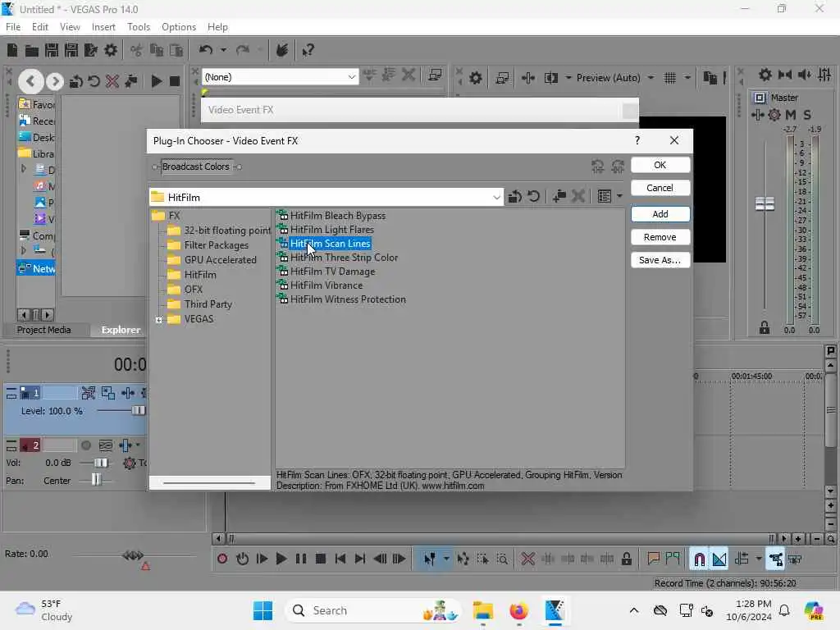Toggle Loop Playback button
This screenshot has height=630, width=840.
[242, 559]
